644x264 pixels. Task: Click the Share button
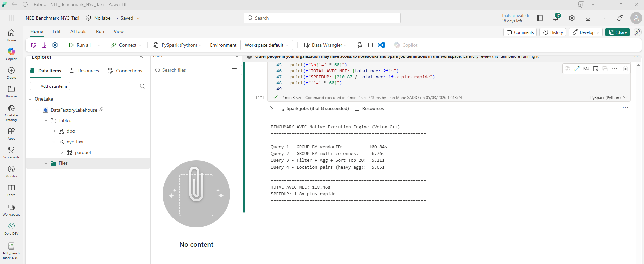click(x=617, y=32)
